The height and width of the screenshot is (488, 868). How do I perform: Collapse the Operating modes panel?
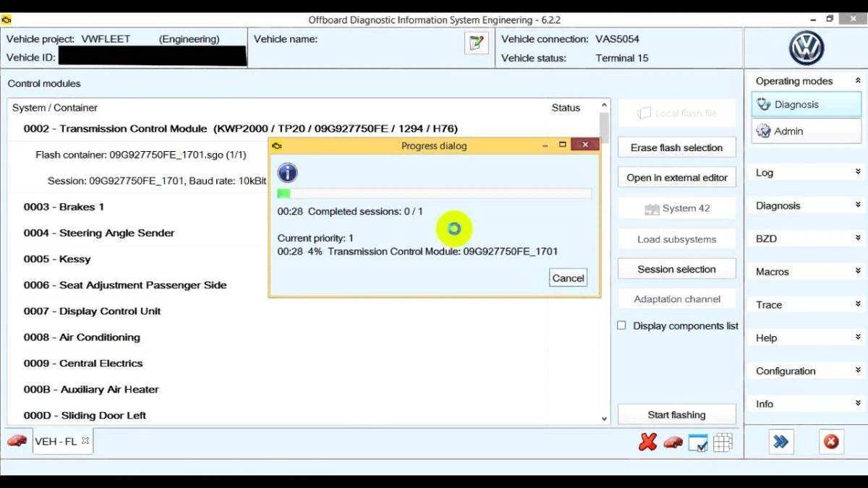tap(858, 81)
